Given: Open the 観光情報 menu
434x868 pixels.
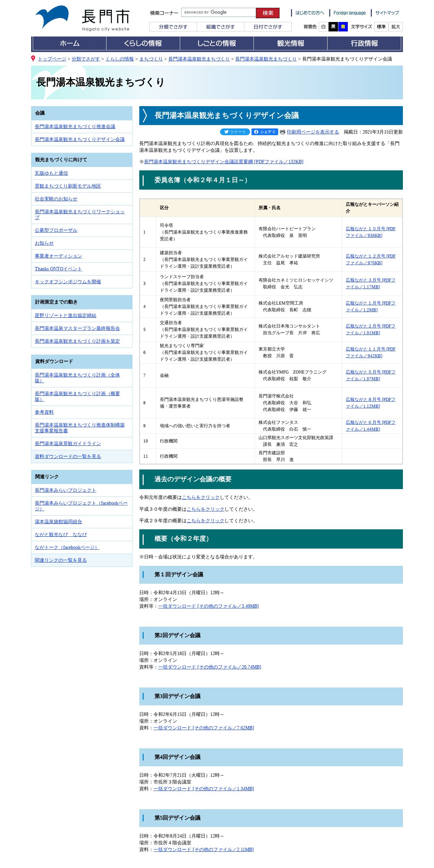Looking at the screenshot, I should [x=290, y=43].
